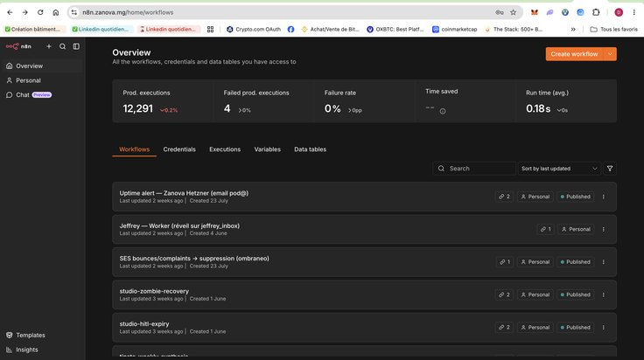Click Personal badge on Jeffrey — Worker row

click(576, 229)
